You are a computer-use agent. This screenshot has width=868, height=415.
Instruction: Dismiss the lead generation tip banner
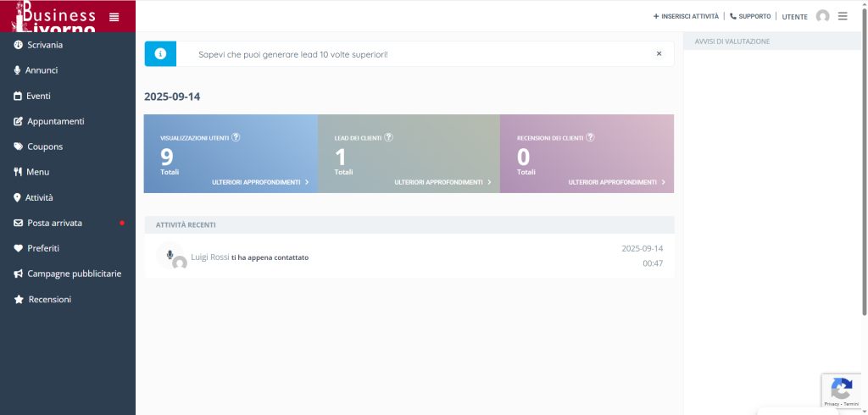click(x=659, y=53)
